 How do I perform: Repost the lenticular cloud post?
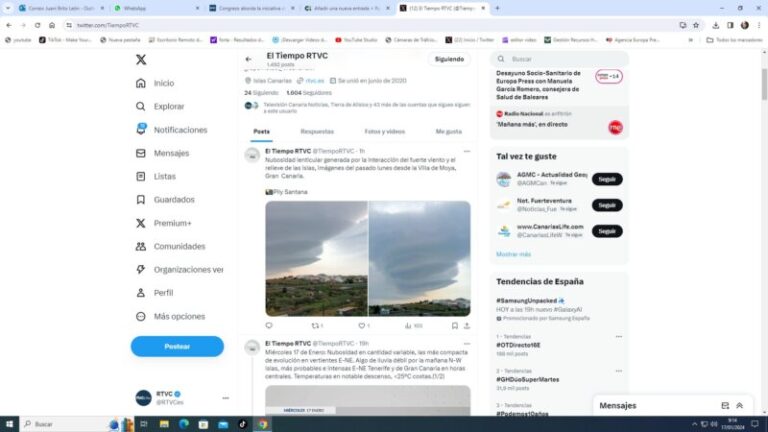tap(317, 326)
